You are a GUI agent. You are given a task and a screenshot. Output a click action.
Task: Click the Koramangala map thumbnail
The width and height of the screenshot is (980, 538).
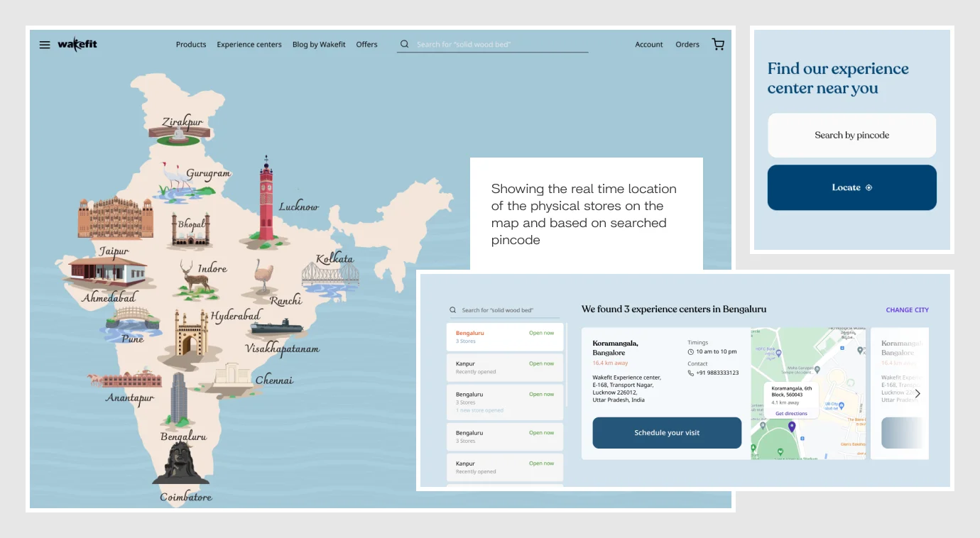click(x=808, y=393)
